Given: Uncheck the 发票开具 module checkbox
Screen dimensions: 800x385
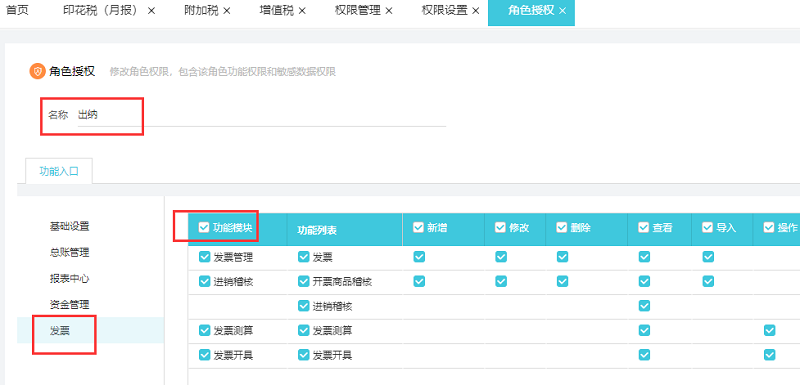Looking at the screenshot, I should point(205,354).
